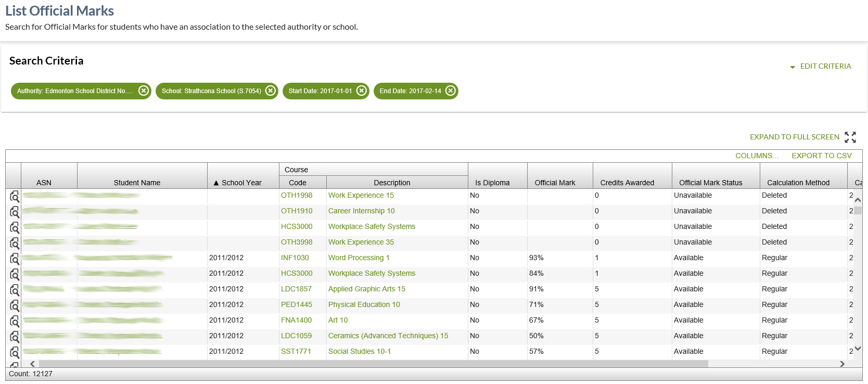Click the vertical scrollbar down arrow
The height and width of the screenshot is (384, 868).
click(858, 348)
